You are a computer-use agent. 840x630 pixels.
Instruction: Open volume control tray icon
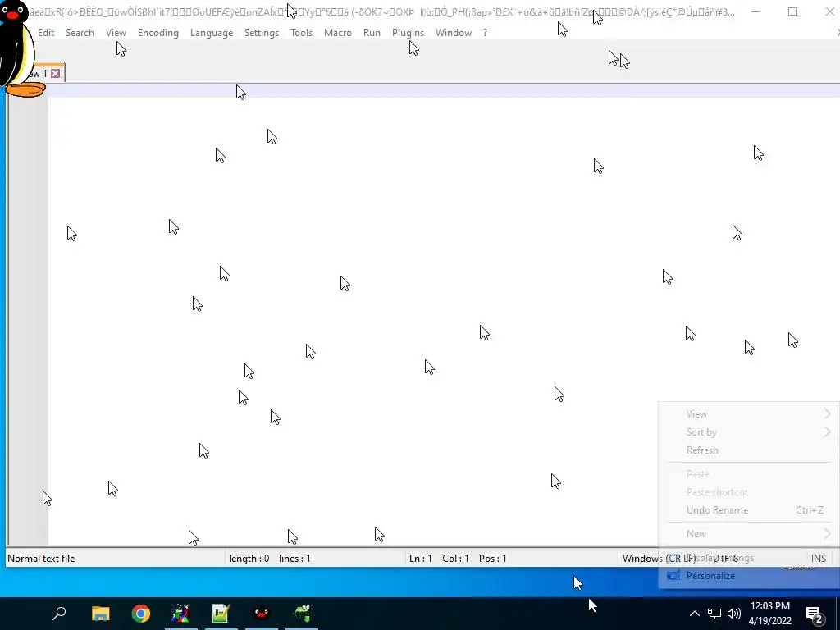(x=734, y=614)
